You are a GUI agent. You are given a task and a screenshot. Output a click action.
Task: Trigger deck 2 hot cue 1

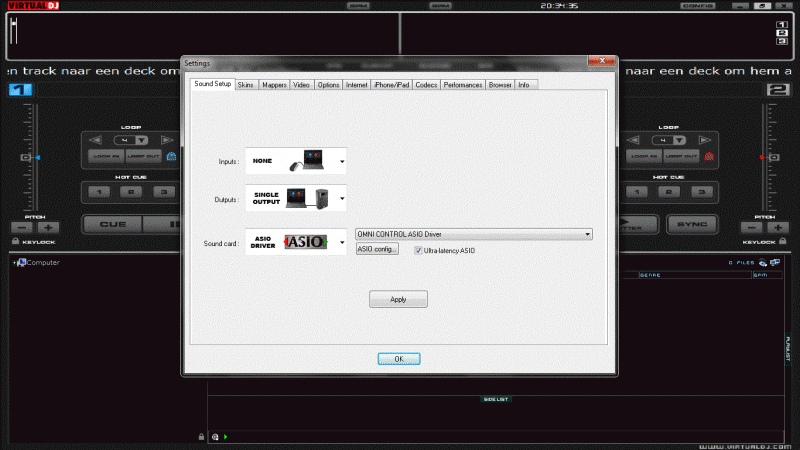point(637,192)
